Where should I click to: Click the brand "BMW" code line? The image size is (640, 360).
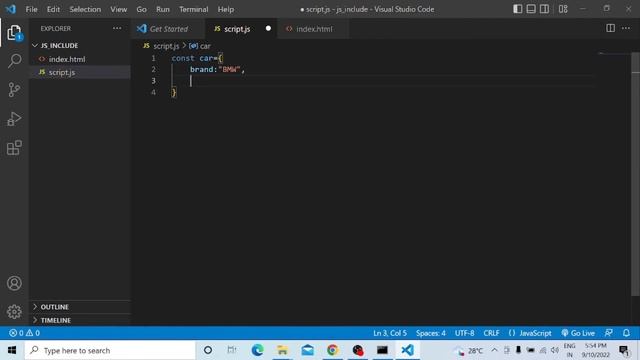217,69
